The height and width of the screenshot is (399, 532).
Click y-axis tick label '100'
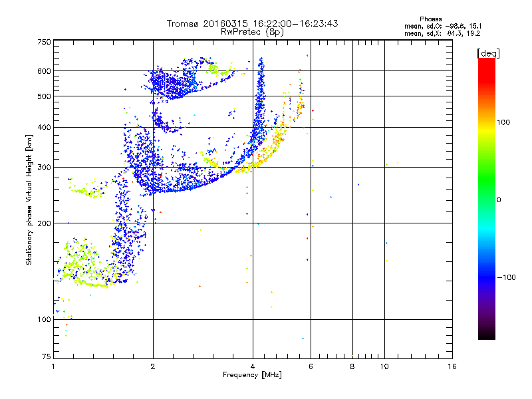(44, 320)
